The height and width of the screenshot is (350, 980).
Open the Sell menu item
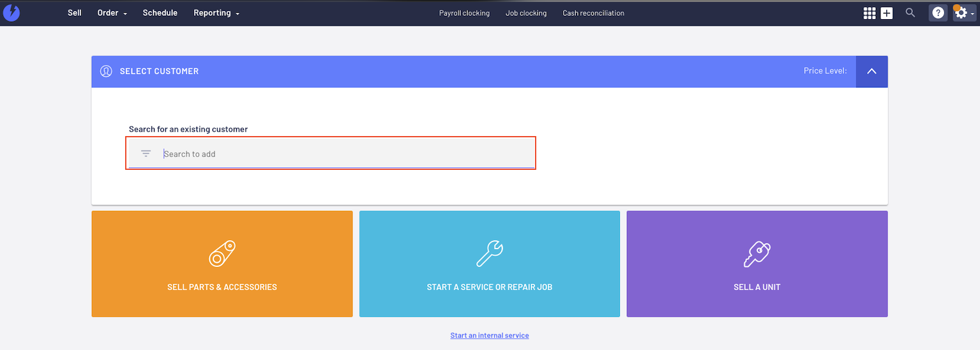tap(75, 13)
